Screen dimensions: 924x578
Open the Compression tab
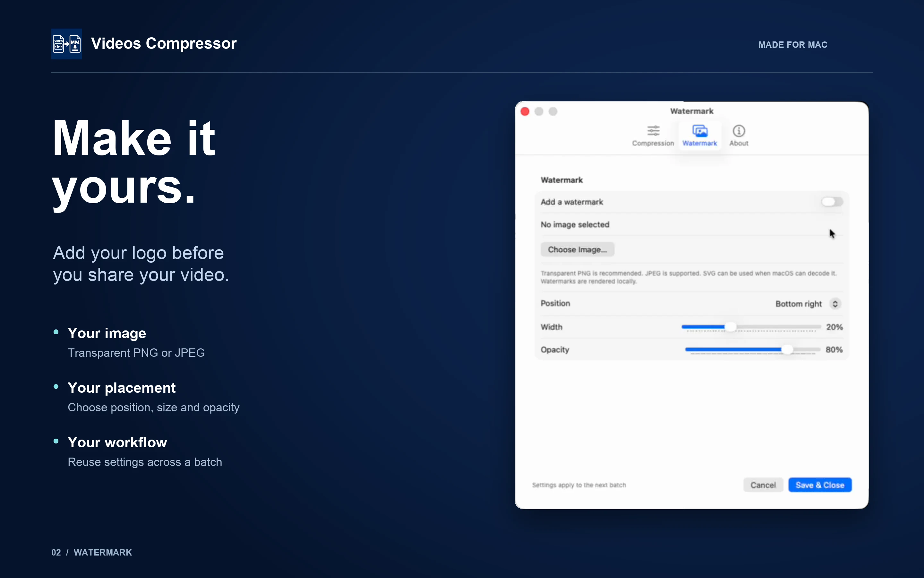tap(653, 136)
